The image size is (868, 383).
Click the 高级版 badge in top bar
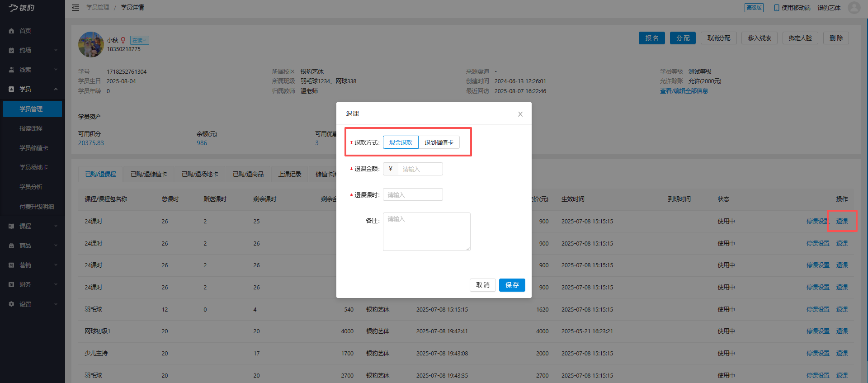click(x=754, y=8)
